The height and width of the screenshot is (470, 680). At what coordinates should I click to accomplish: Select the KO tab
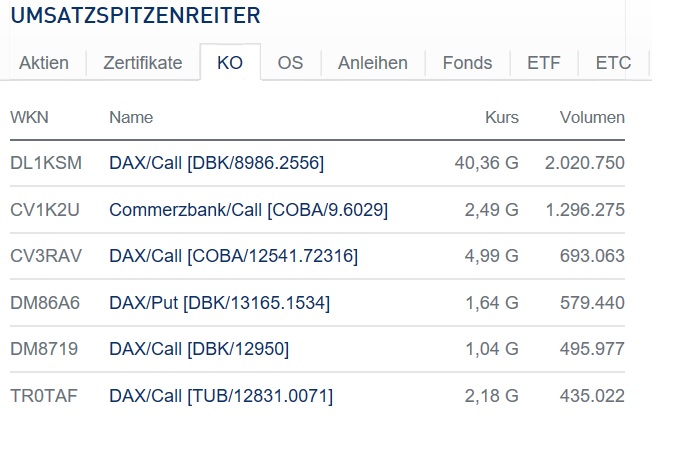click(230, 63)
